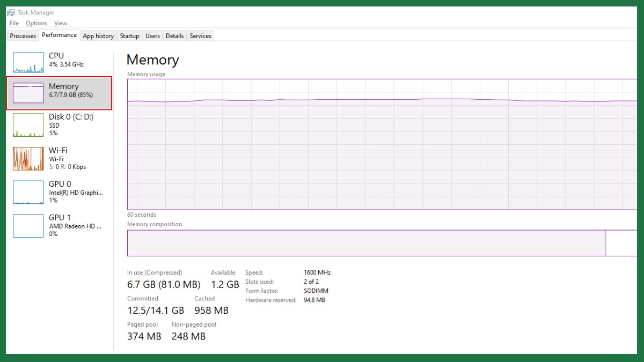Click the Task Manager title bar icon
The image size is (644, 362).
tap(11, 12)
